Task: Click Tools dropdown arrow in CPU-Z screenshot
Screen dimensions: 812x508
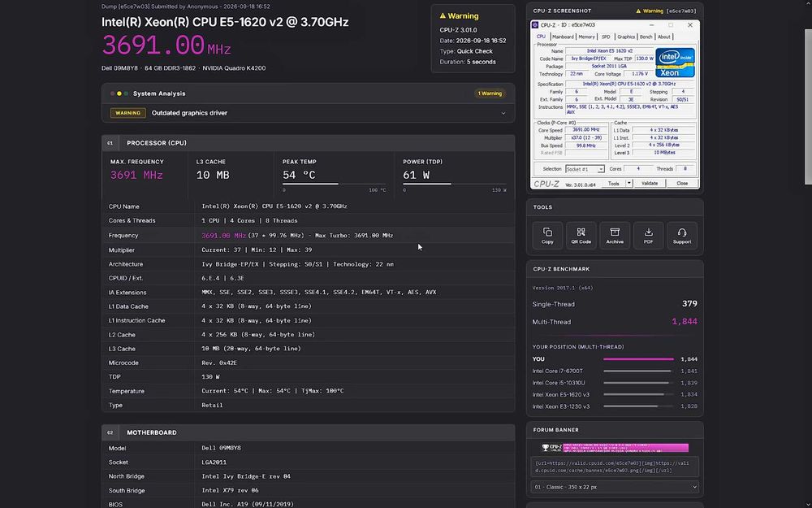Action: pyautogui.click(x=628, y=183)
